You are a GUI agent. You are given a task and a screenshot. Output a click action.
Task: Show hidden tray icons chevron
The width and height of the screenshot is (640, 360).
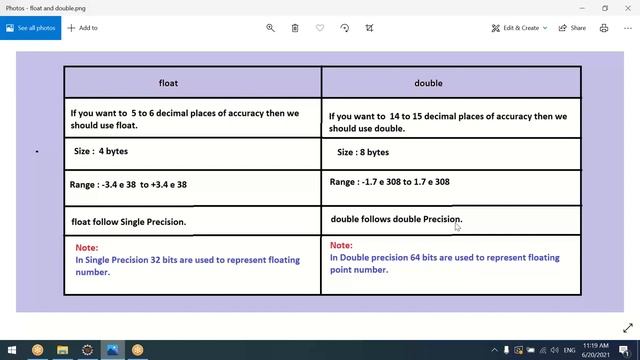click(494, 350)
